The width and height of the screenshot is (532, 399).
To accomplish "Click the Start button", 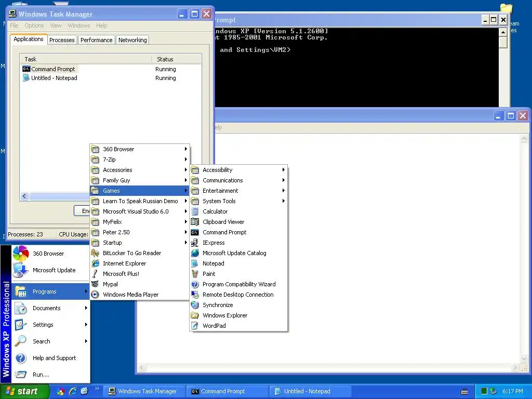I will [24, 391].
